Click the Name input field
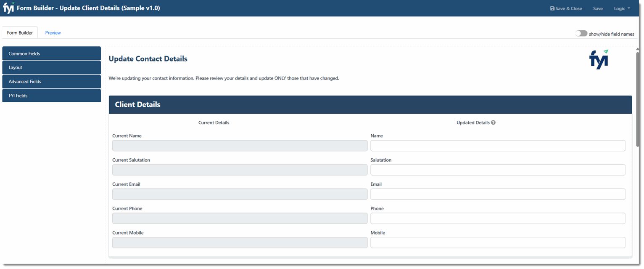The image size is (644, 269). pyautogui.click(x=498, y=146)
